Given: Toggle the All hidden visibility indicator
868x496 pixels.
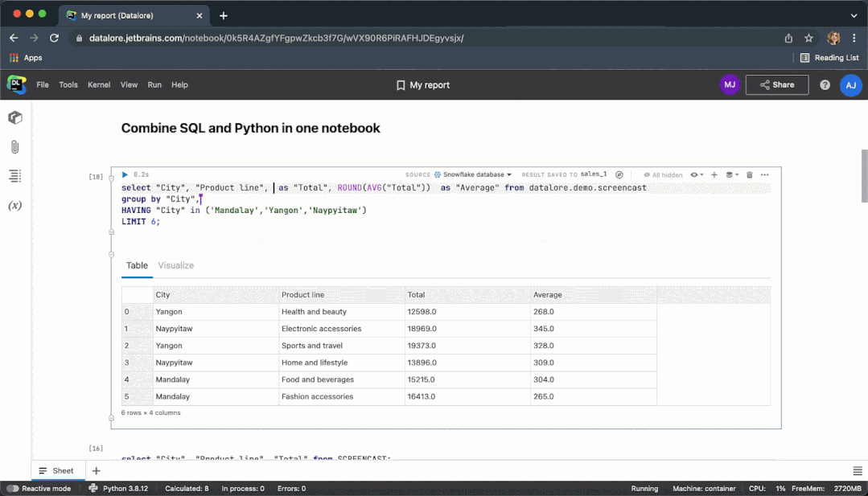Looking at the screenshot, I should (663, 174).
